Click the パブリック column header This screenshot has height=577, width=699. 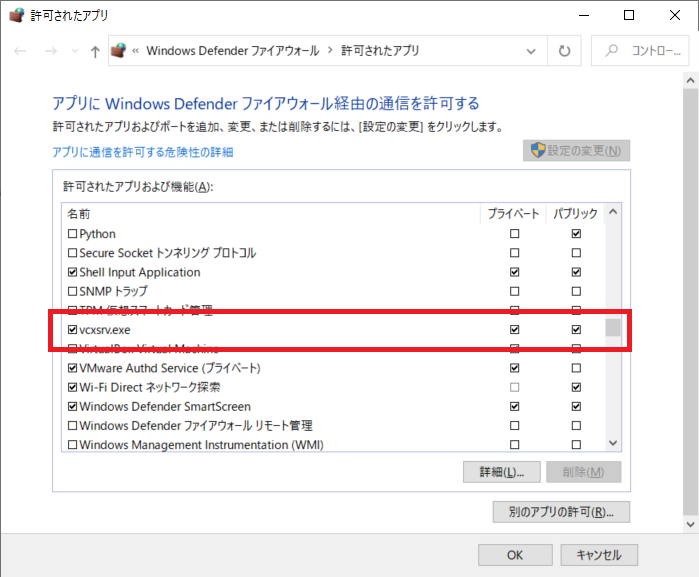[x=575, y=214]
